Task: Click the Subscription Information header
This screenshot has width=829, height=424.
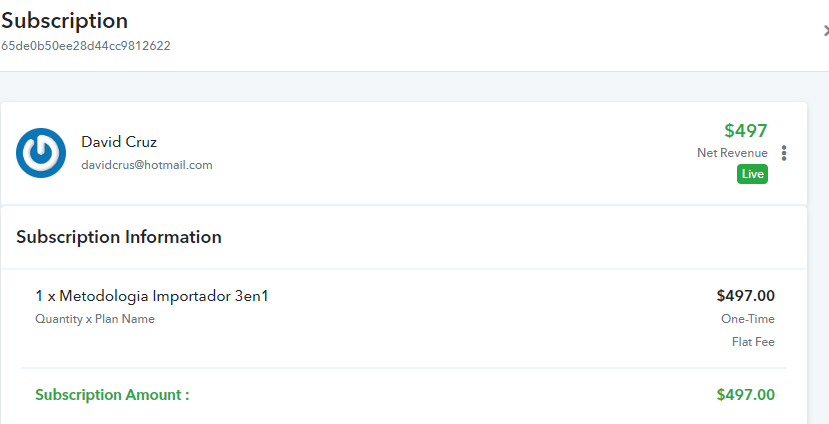Action: 119,237
